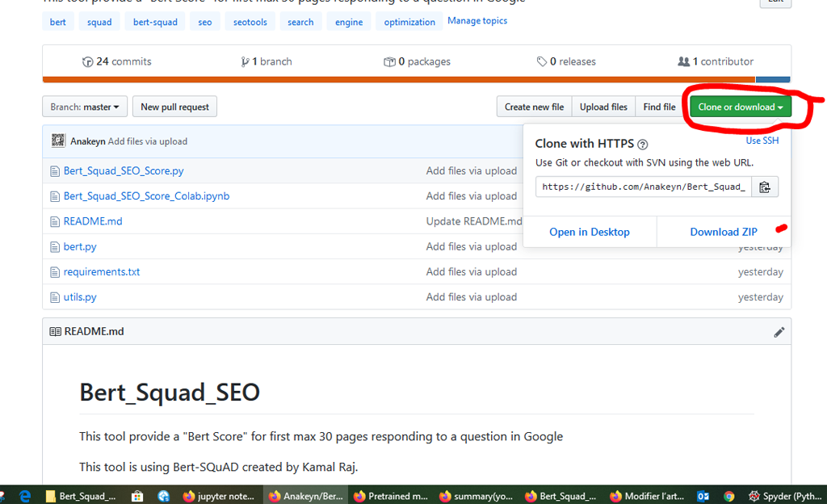Image resolution: width=827 pixels, height=504 pixels.
Task: Open the search topic tag
Action: tap(300, 22)
